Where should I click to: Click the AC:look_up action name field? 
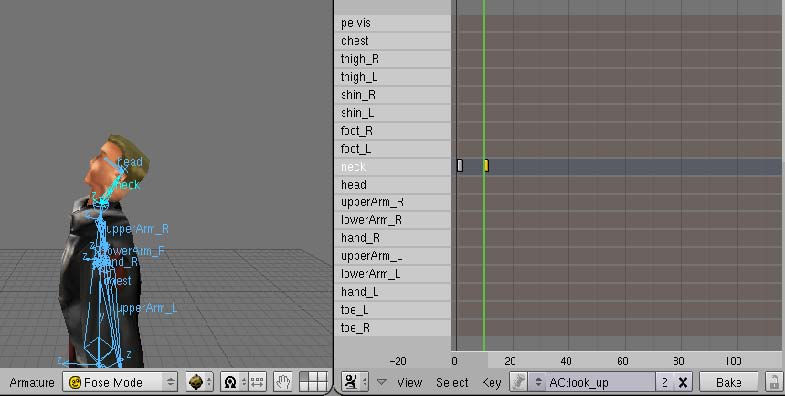click(600, 382)
